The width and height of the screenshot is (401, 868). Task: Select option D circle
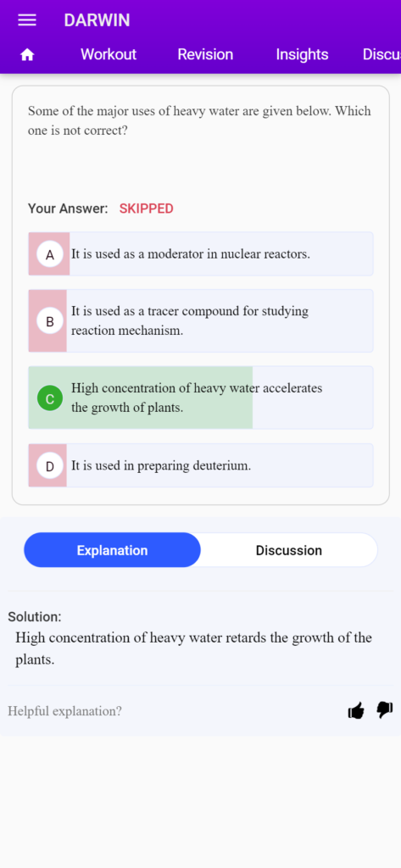pyautogui.click(x=50, y=465)
